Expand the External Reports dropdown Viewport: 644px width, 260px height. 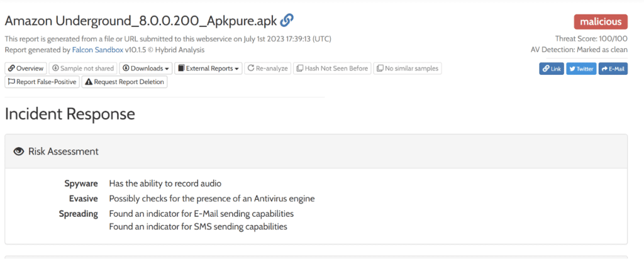point(208,68)
